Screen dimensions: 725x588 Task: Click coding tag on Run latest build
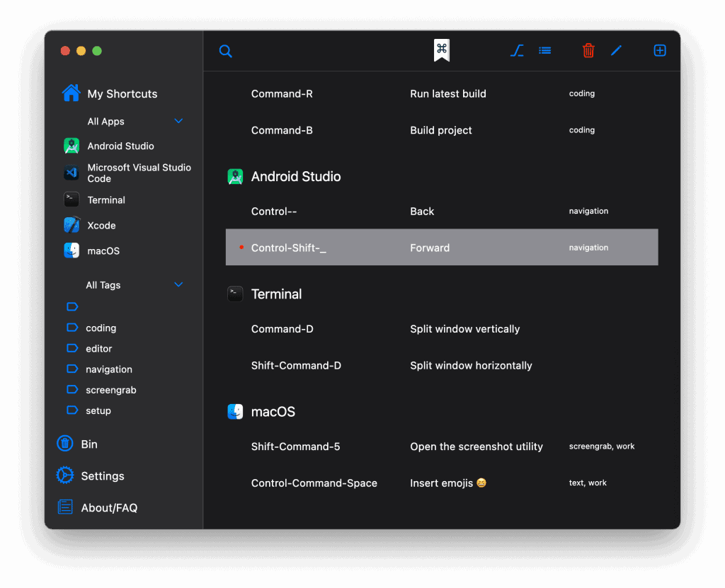point(582,93)
